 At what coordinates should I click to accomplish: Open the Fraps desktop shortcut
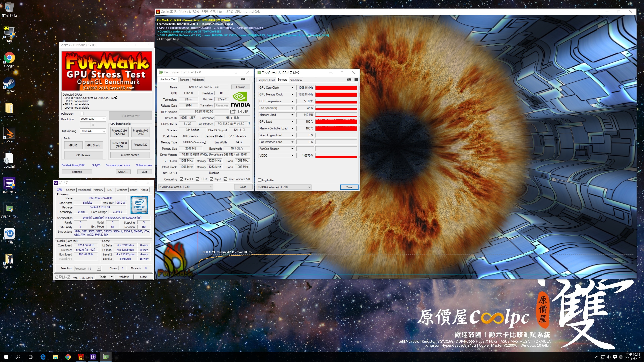tap(9, 35)
